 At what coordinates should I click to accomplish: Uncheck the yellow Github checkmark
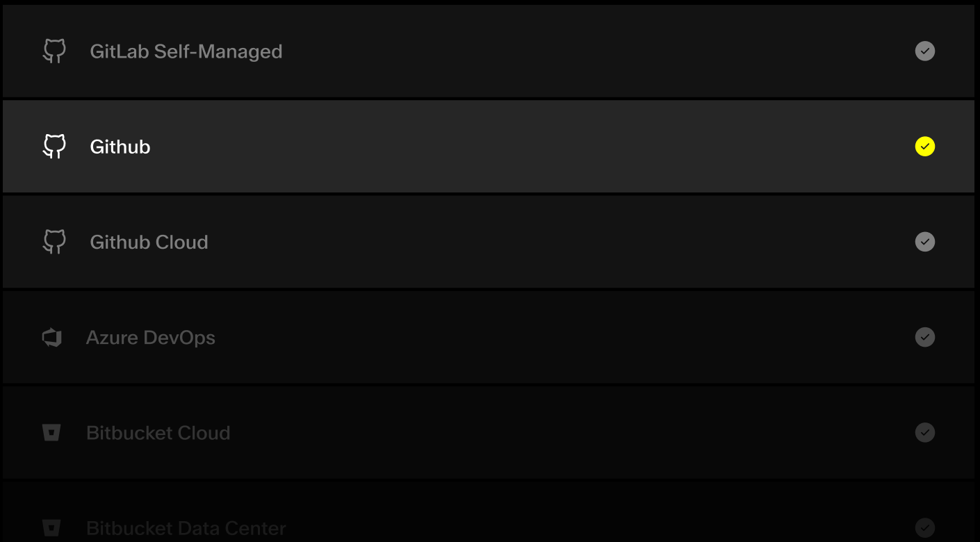(x=924, y=147)
